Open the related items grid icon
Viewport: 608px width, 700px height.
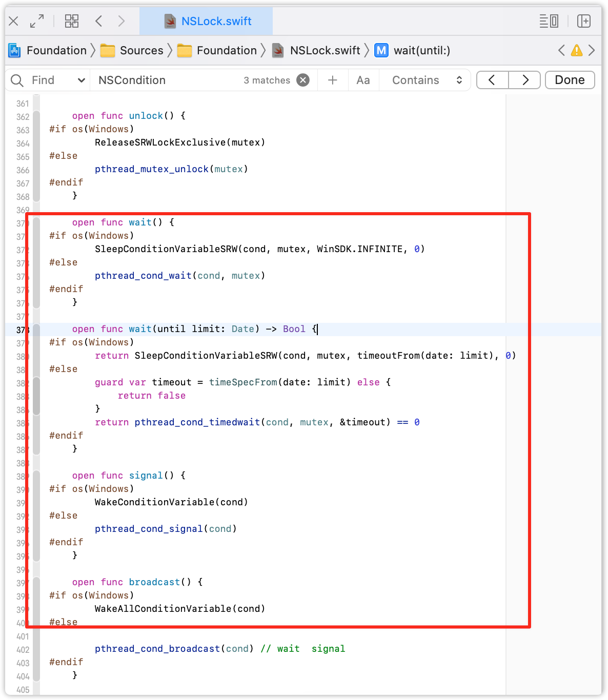72,21
